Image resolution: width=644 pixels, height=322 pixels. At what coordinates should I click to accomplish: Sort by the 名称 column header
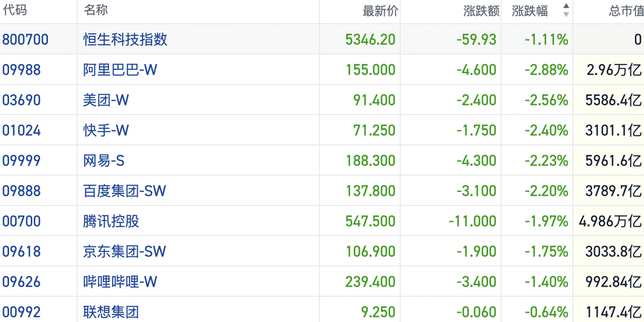click(x=95, y=10)
